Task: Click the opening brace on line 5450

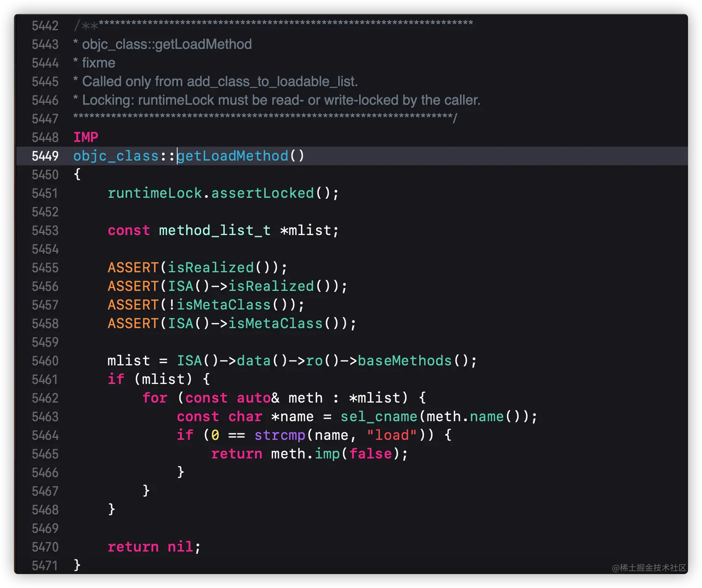Action: point(78,175)
